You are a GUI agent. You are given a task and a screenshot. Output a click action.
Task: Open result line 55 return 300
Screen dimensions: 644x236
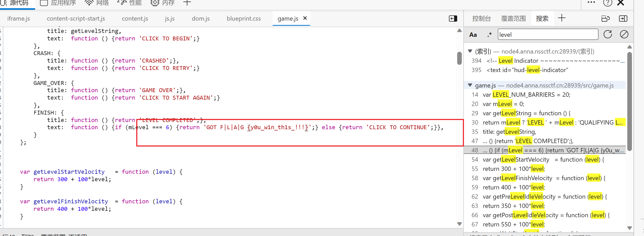[545, 169]
